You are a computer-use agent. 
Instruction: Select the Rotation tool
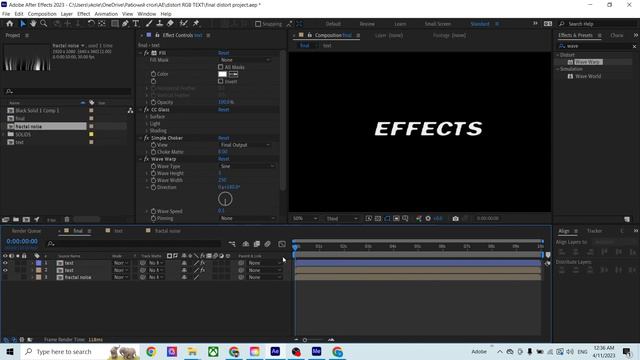(91, 24)
